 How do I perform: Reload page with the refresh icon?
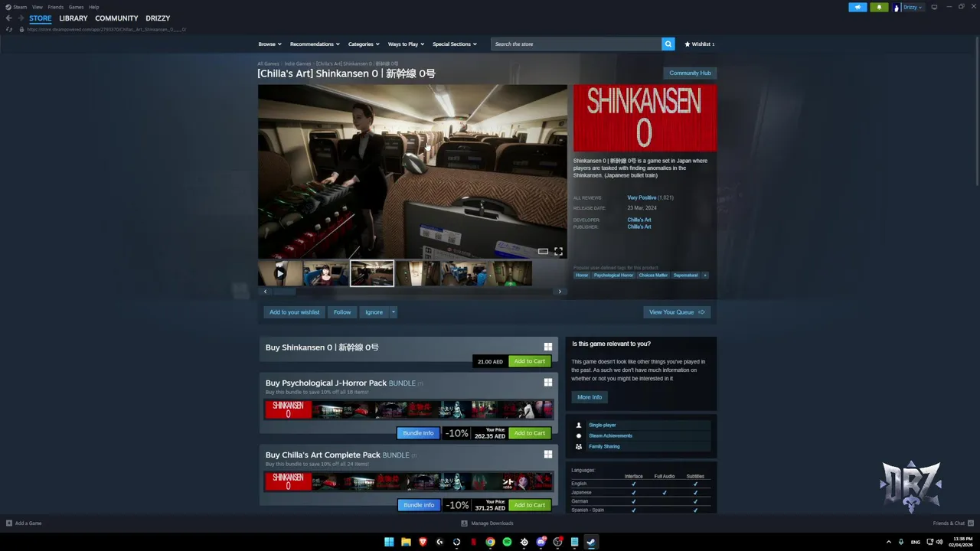coord(9,30)
